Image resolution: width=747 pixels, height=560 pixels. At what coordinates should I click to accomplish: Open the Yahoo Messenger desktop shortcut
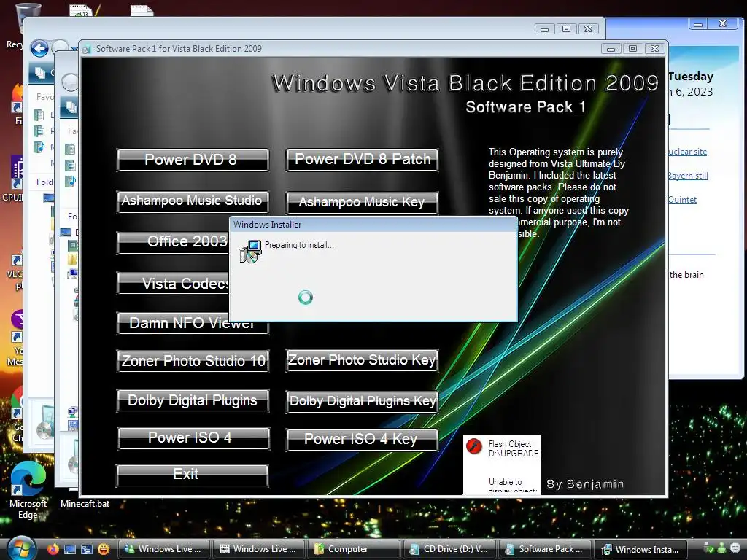(18, 338)
